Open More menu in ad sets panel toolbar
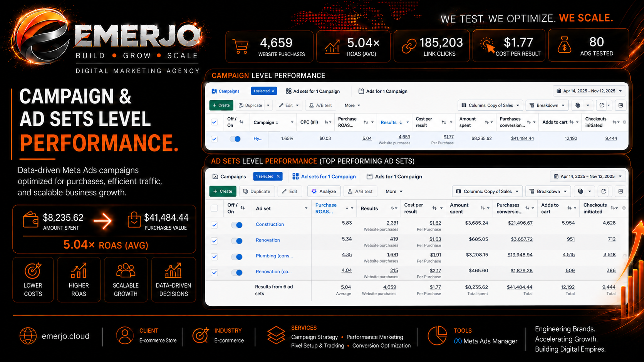The image size is (644, 362). point(394,191)
